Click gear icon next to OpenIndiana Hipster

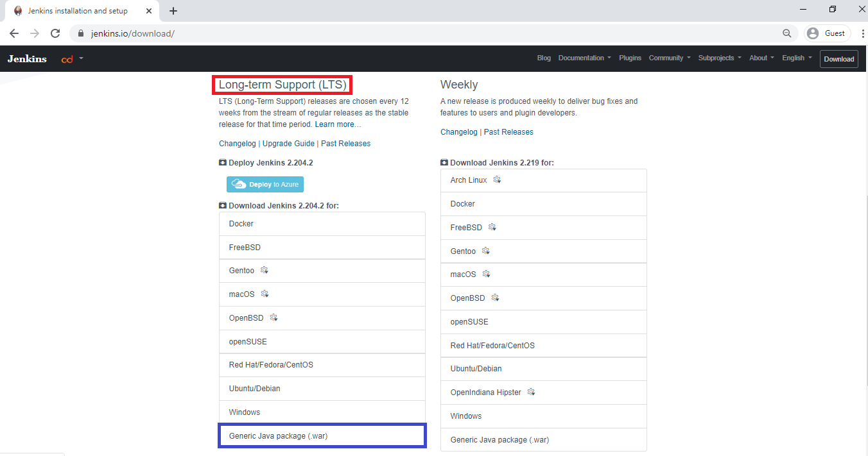coord(531,392)
